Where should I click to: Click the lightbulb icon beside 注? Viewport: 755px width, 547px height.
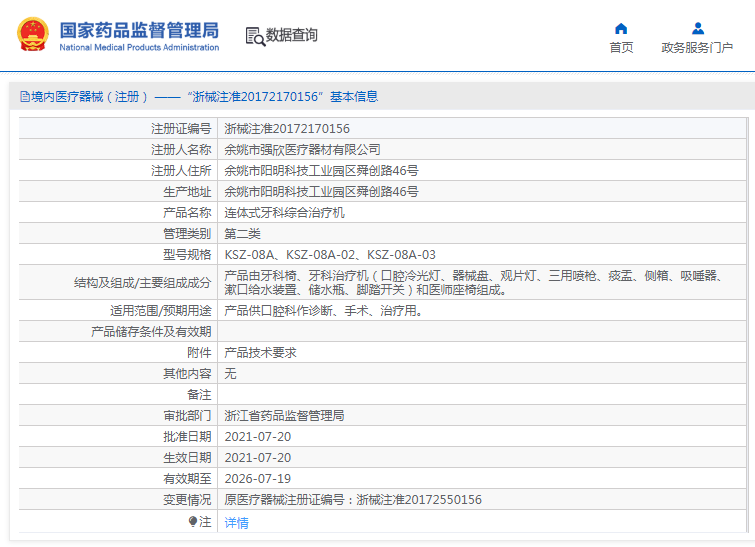pos(193,521)
